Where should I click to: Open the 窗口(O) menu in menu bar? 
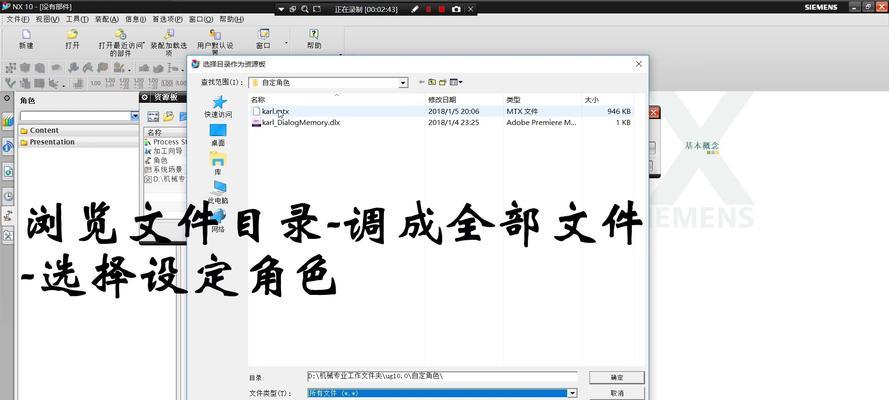200,19
